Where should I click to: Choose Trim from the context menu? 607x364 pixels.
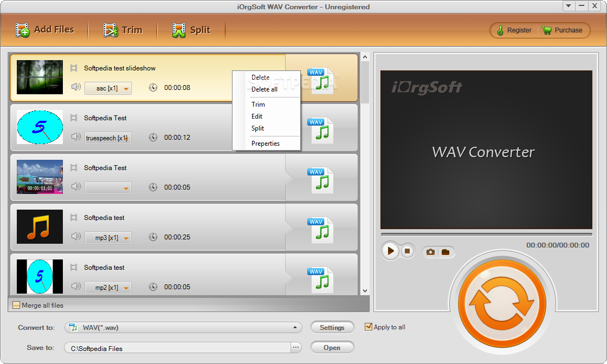(x=258, y=105)
